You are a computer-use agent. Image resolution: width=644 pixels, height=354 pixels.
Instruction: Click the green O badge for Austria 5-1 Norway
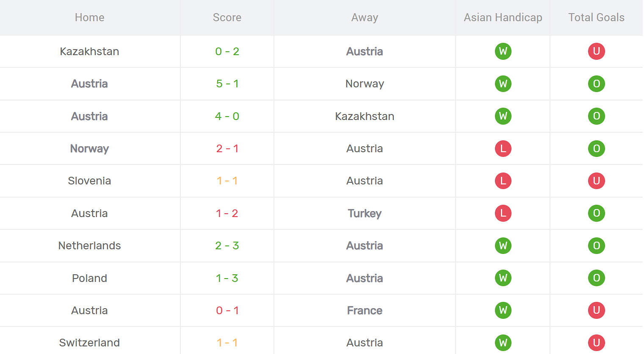(596, 84)
